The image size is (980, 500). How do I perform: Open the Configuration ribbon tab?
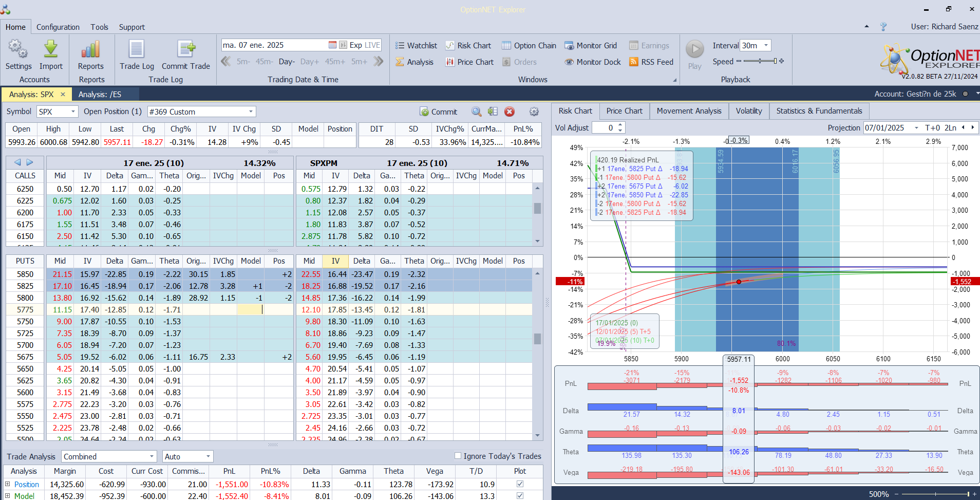click(58, 27)
